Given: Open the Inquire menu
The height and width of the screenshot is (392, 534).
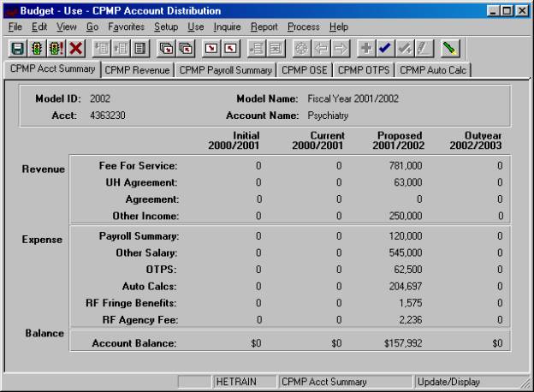Looking at the screenshot, I should (228, 27).
